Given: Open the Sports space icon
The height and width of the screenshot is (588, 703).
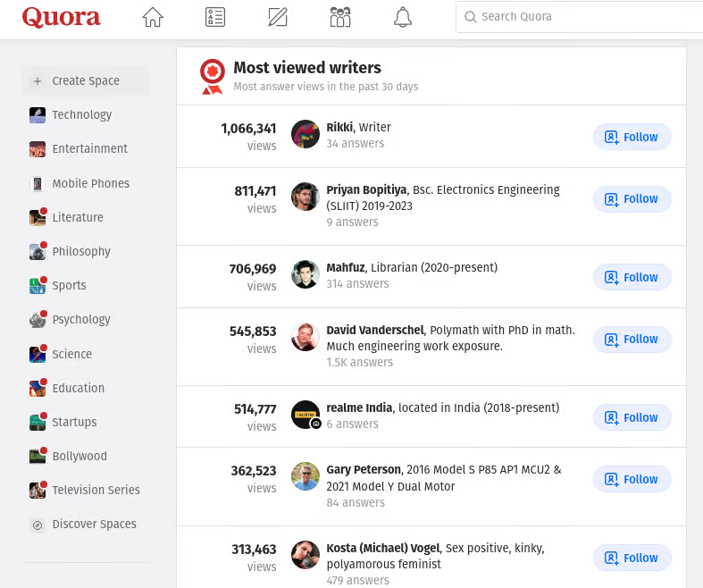Looking at the screenshot, I should coord(38,286).
